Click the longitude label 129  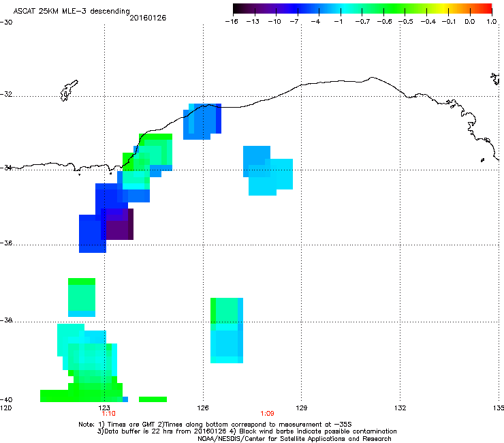[301, 408]
